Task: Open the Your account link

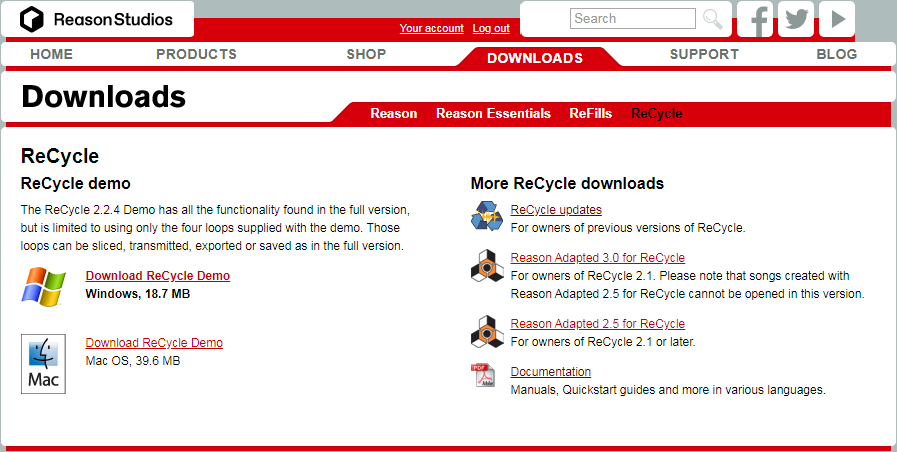Action: (431, 28)
